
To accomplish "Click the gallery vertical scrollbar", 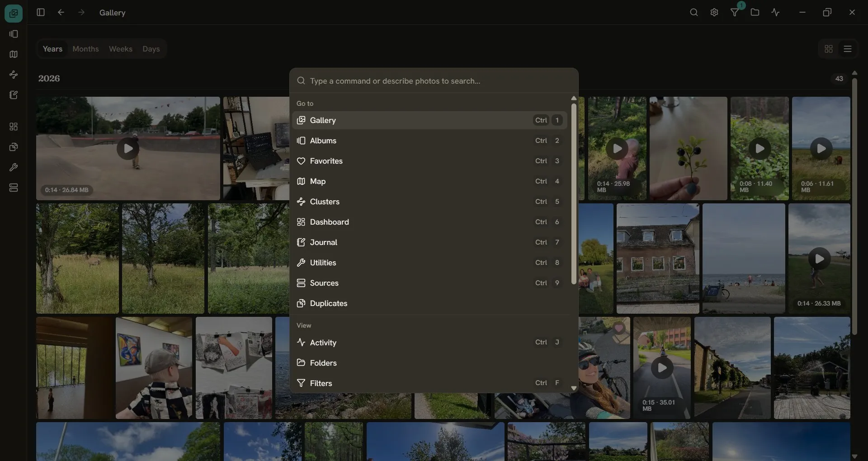I will (854, 207).
